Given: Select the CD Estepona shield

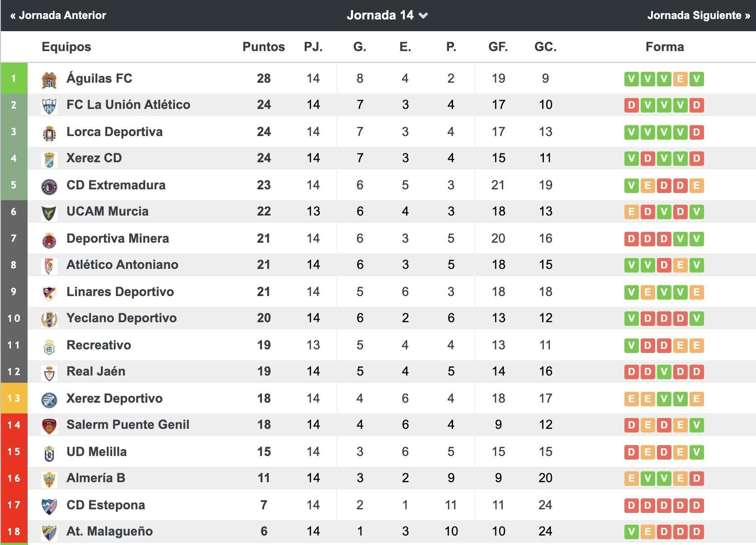Looking at the screenshot, I should (50, 505).
